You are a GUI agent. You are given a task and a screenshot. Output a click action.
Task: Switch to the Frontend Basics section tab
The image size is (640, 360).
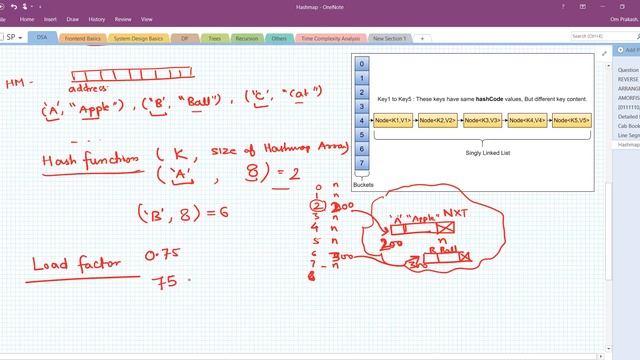(82, 38)
